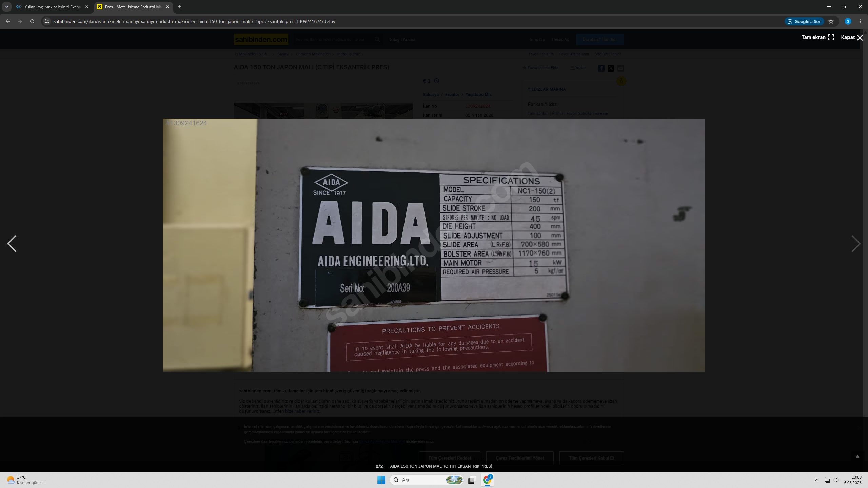Click Tüm Çerezleri Reddet button
Screen dimensions: 868x488
click(x=450, y=458)
